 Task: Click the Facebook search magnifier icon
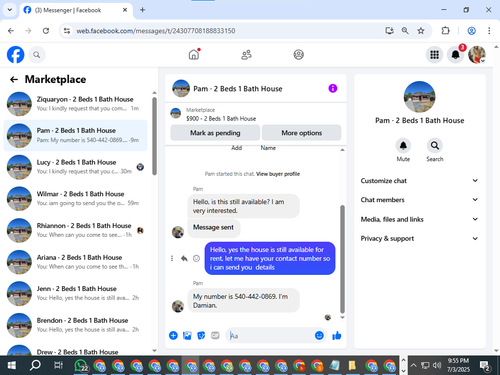(37, 55)
